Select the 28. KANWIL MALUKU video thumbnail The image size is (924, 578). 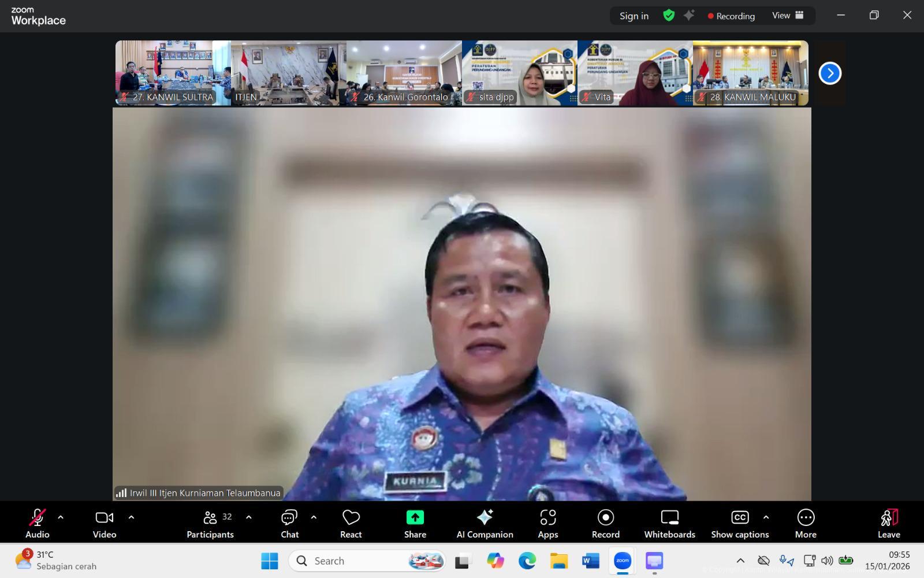coord(750,73)
